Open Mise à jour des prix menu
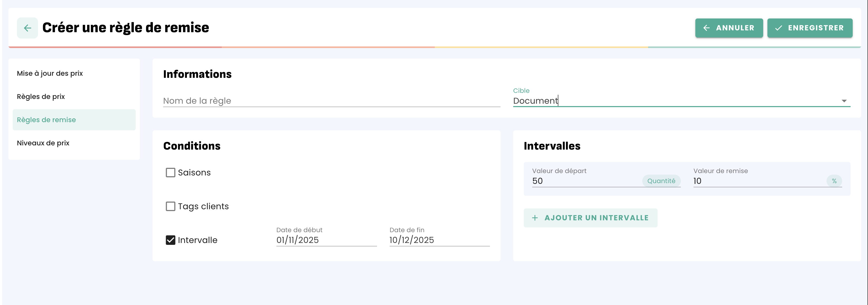The height and width of the screenshot is (305, 868). click(x=50, y=73)
